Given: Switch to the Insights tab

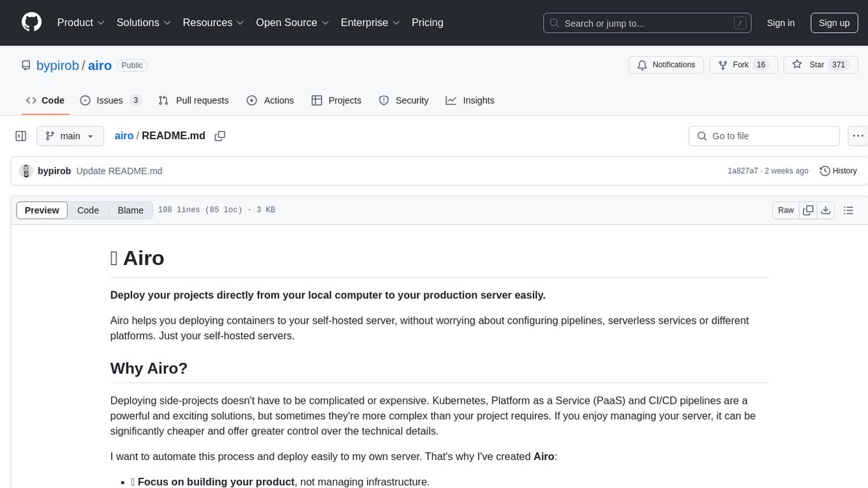Looking at the screenshot, I should 470,100.
